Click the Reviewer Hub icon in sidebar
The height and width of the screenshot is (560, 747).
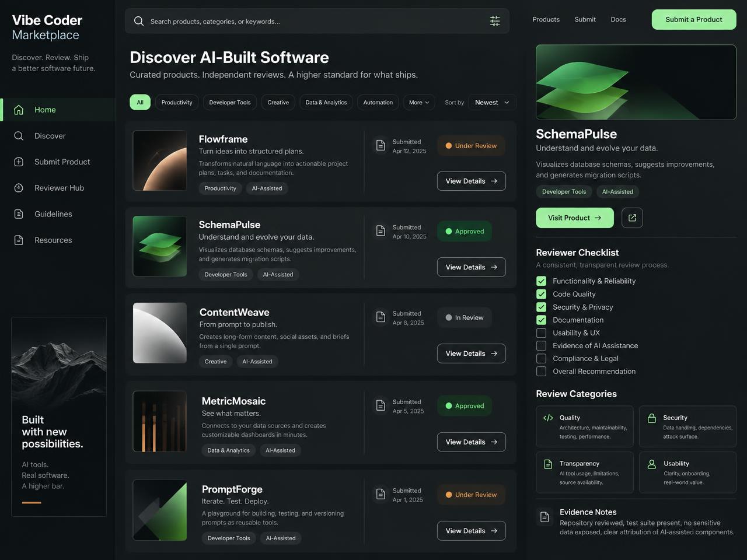(x=19, y=188)
